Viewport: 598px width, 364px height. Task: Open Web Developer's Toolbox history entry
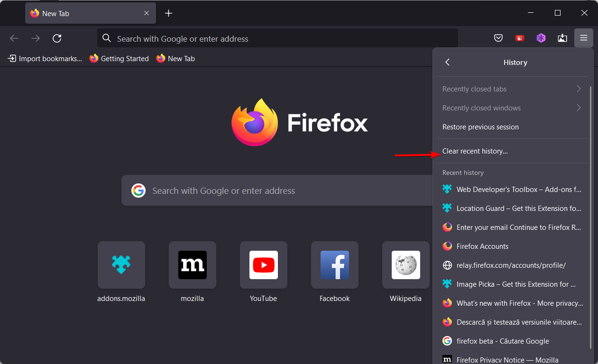tap(513, 189)
